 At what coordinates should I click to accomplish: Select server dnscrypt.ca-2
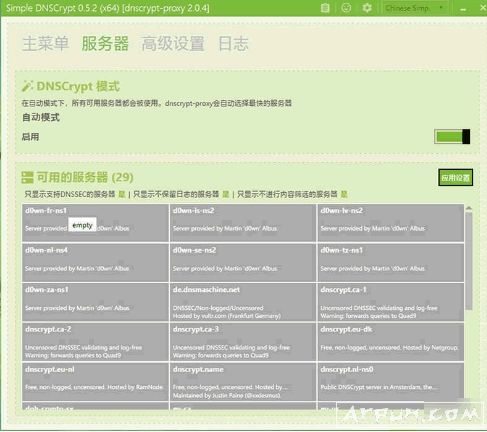pos(95,342)
